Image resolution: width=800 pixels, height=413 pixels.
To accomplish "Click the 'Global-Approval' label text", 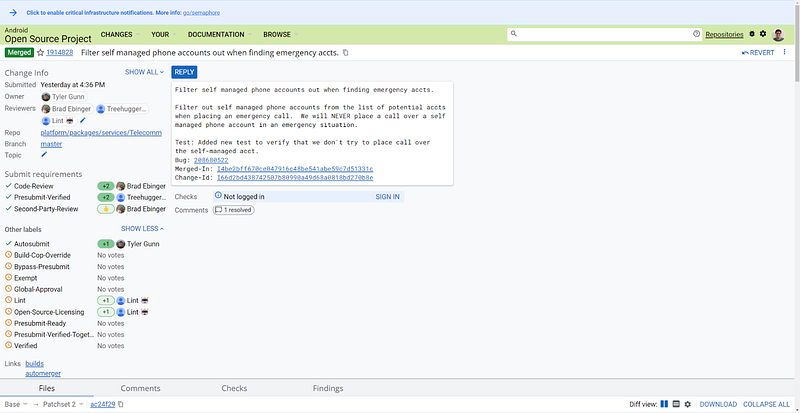I will (38, 289).
